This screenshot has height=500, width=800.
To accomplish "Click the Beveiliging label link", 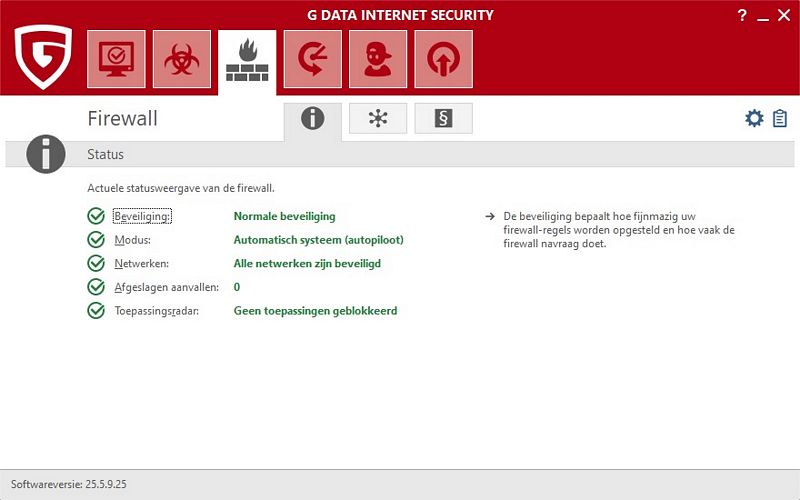I will coord(142,216).
